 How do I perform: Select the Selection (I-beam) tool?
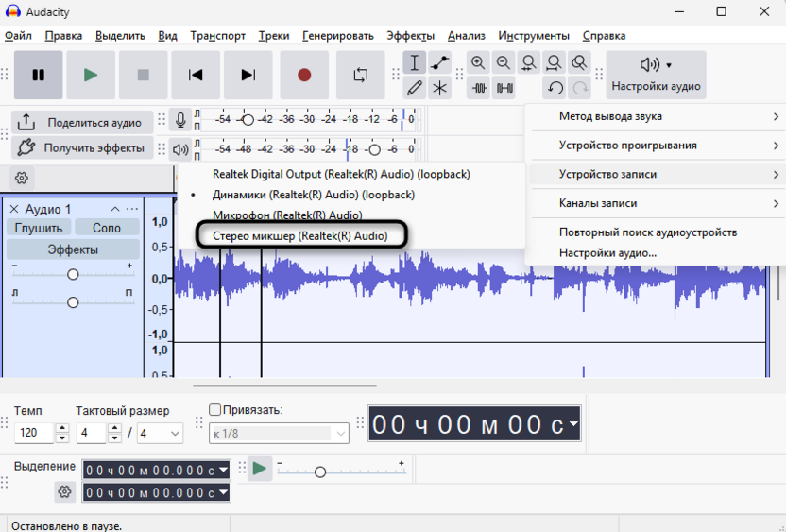coord(415,62)
